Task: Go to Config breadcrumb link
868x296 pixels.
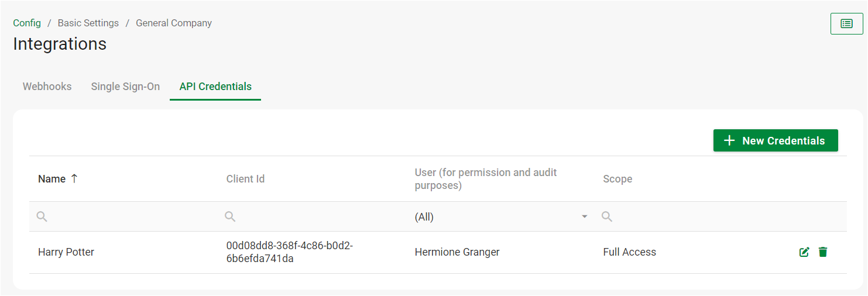Action: (27, 23)
